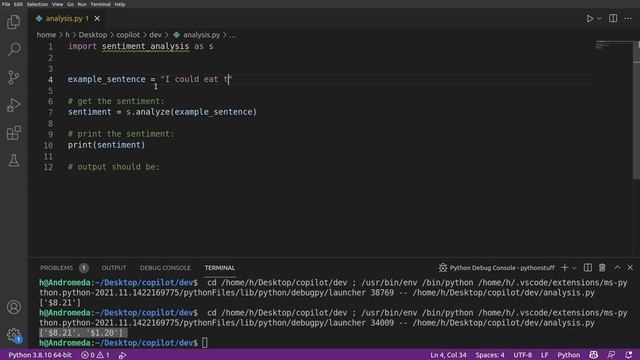Split the terminal panel

(x=587, y=268)
